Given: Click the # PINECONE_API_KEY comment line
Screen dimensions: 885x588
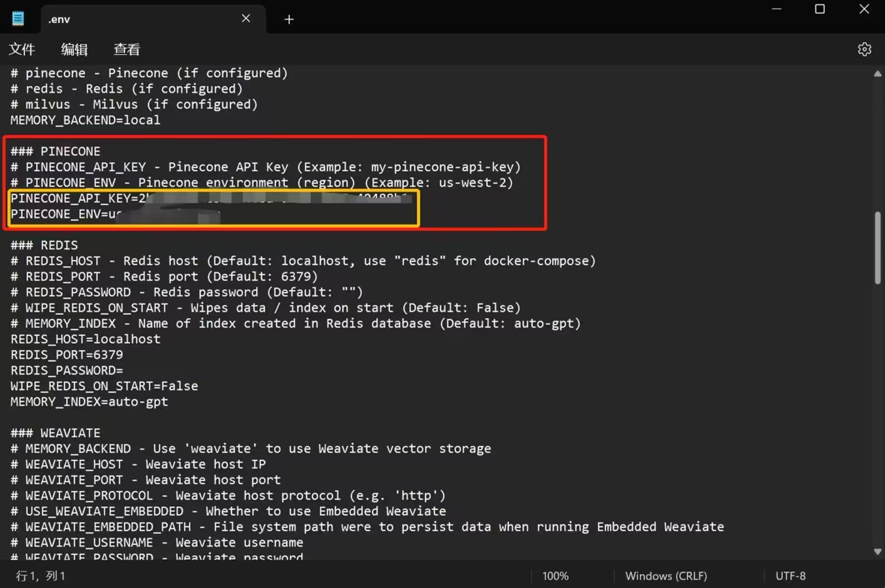Looking at the screenshot, I should (265, 167).
